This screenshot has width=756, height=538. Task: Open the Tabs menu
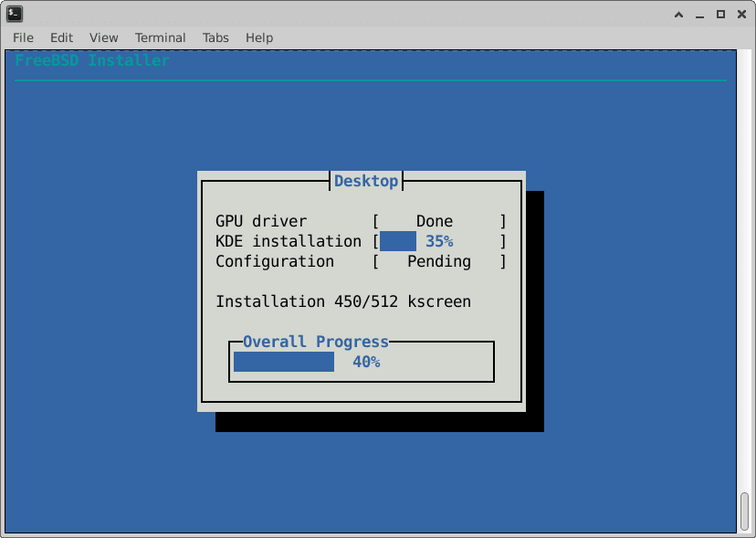click(x=215, y=37)
